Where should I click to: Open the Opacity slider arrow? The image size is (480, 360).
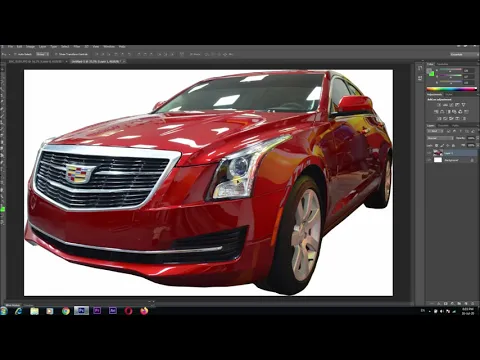(x=477, y=138)
